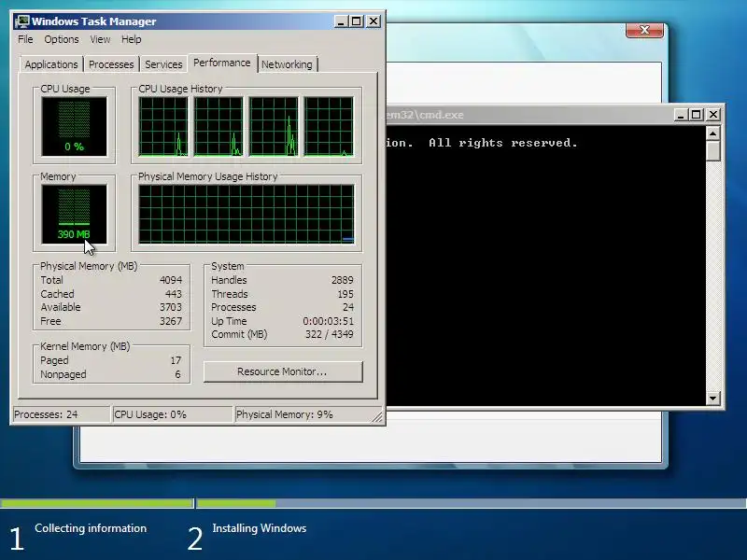Screen dimensions: 747x560
Task: Switch to the Networking tab
Action: pyautogui.click(x=287, y=64)
